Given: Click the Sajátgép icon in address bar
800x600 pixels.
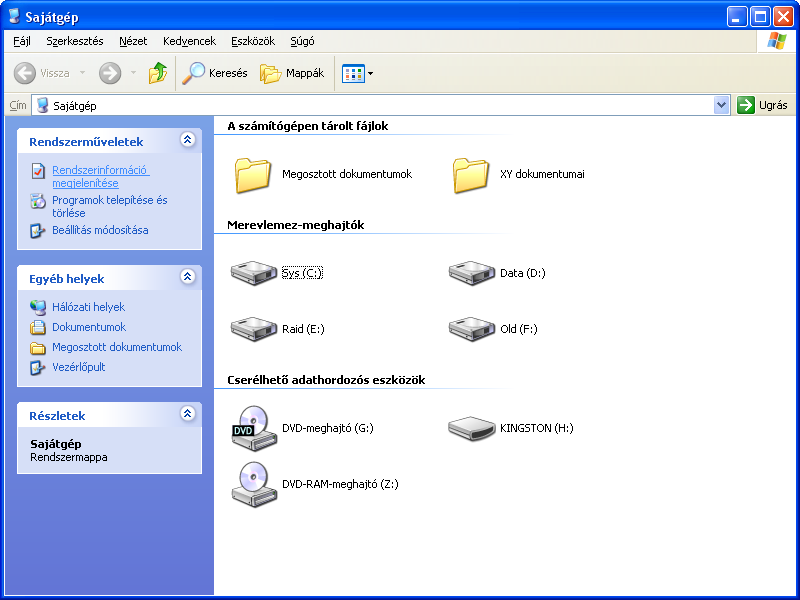Looking at the screenshot, I should click(43, 105).
